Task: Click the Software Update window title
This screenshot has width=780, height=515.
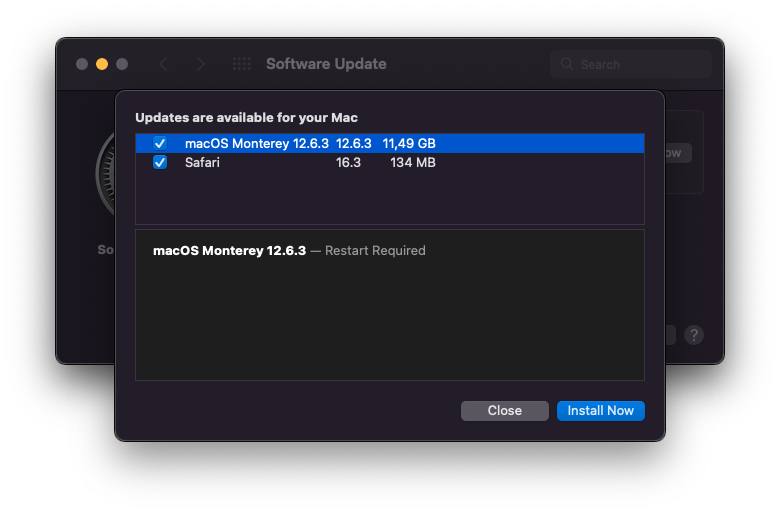Action: pyautogui.click(x=326, y=64)
